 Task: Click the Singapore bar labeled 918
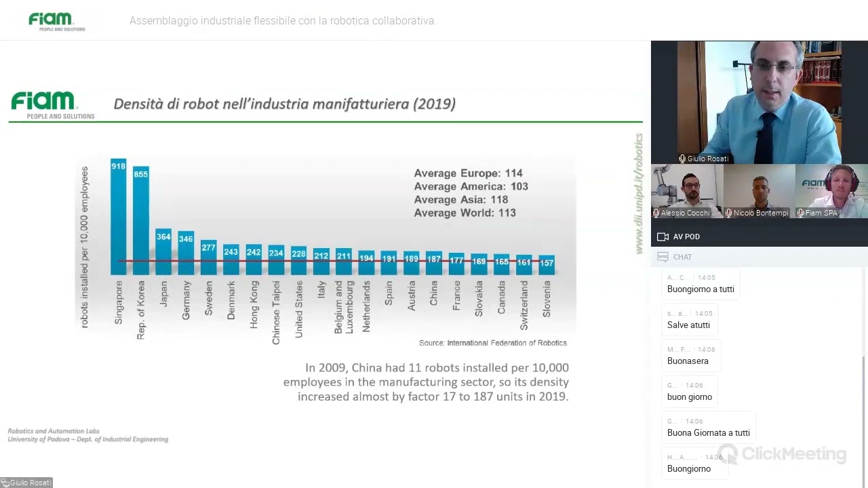point(119,217)
